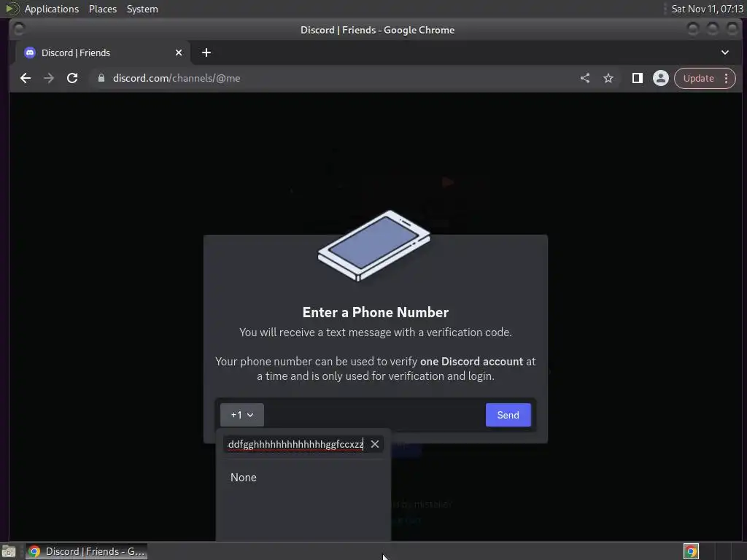Viewport: 747px width, 560px height.
Task: Click the browser forward arrow
Action: tap(49, 78)
